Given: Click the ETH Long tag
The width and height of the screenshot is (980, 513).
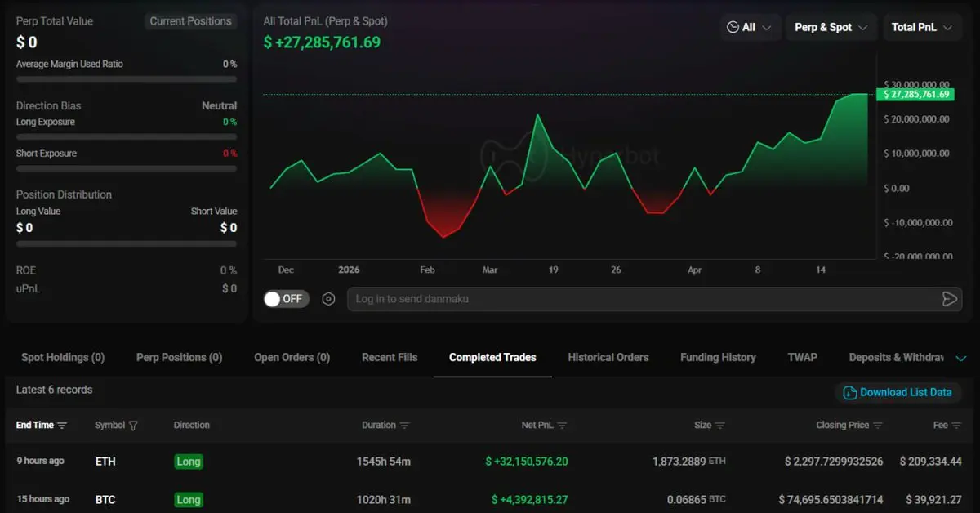Looking at the screenshot, I should click(x=188, y=462).
